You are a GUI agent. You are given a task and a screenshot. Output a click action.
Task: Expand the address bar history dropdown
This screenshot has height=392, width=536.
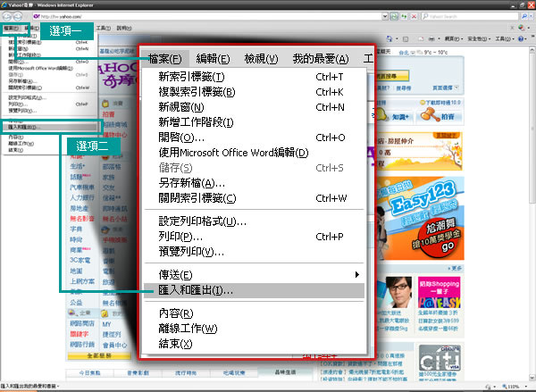click(385, 16)
